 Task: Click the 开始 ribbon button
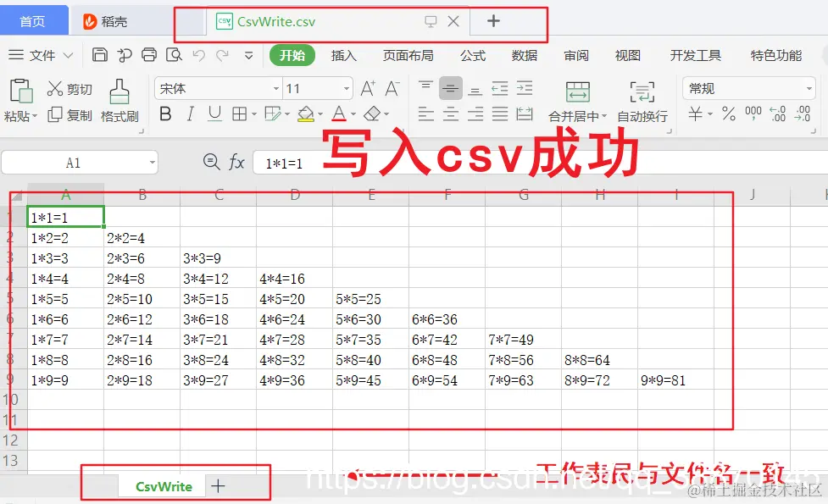(292, 55)
